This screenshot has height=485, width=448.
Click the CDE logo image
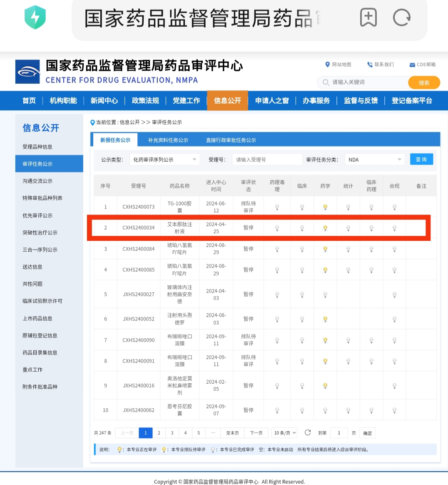(x=27, y=72)
